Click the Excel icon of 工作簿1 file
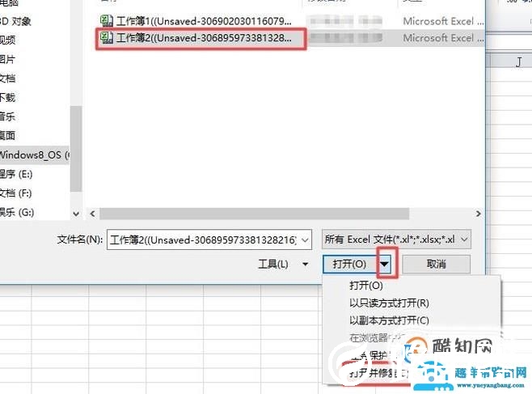This screenshot has height=394, width=532. [107, 21]
